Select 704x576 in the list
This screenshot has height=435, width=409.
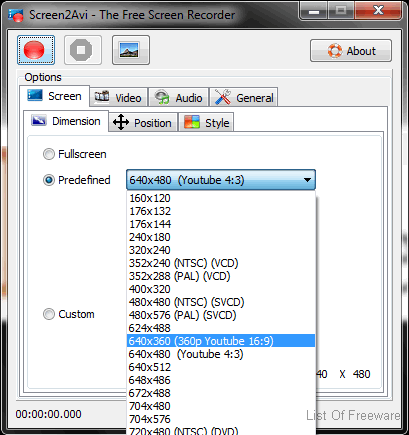point(221,419)
